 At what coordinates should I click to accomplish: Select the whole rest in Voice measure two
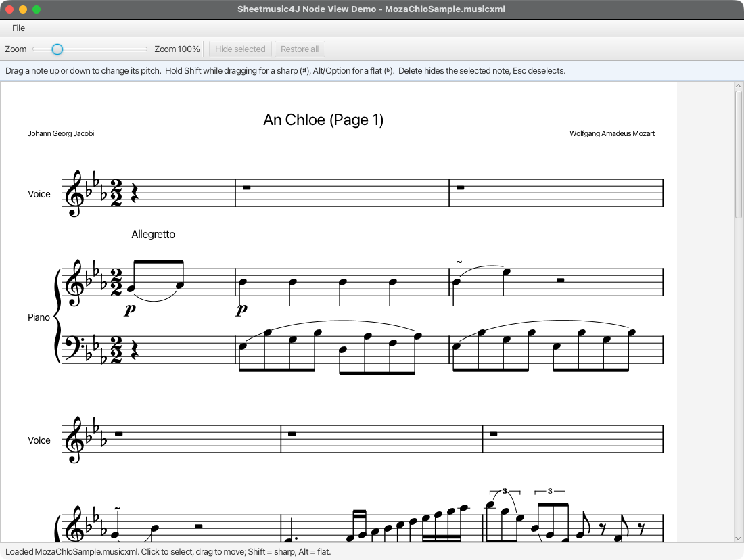(x=460, y=188)
